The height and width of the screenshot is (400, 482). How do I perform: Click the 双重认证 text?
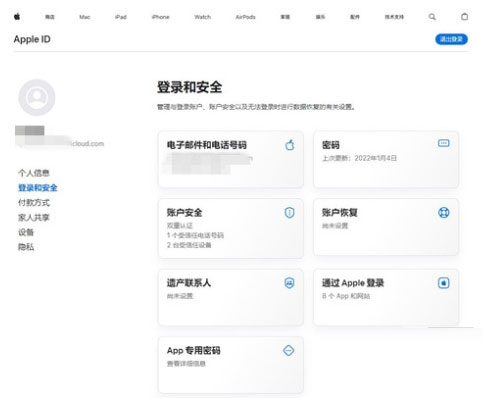click(x=180, y=226)
